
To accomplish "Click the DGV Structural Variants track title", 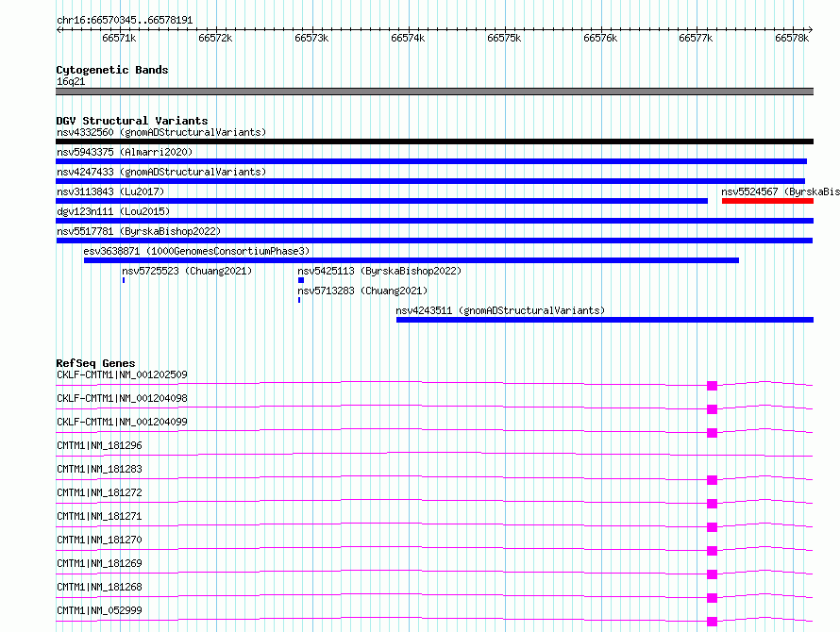I will tap(132, 121).
